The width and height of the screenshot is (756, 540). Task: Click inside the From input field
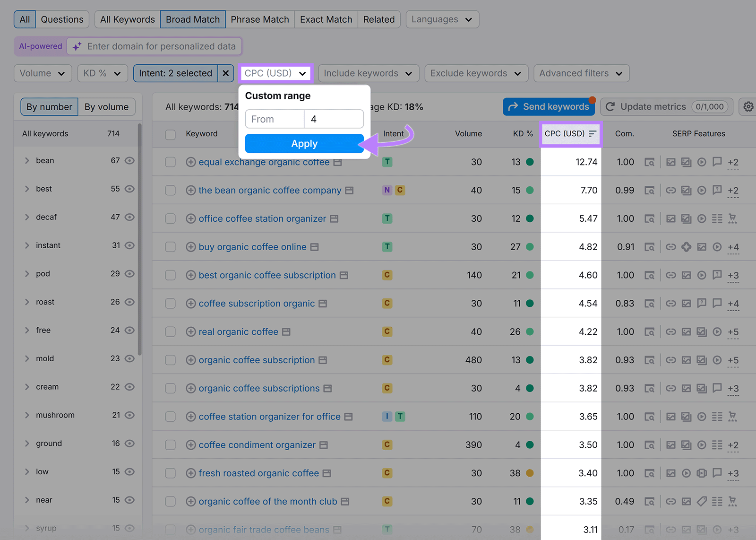[274, 119]
